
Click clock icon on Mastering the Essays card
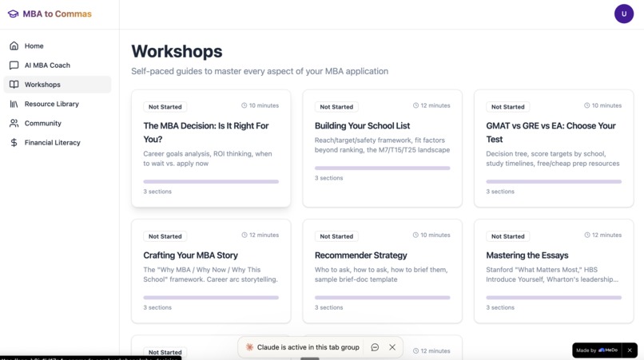[587, 235]
